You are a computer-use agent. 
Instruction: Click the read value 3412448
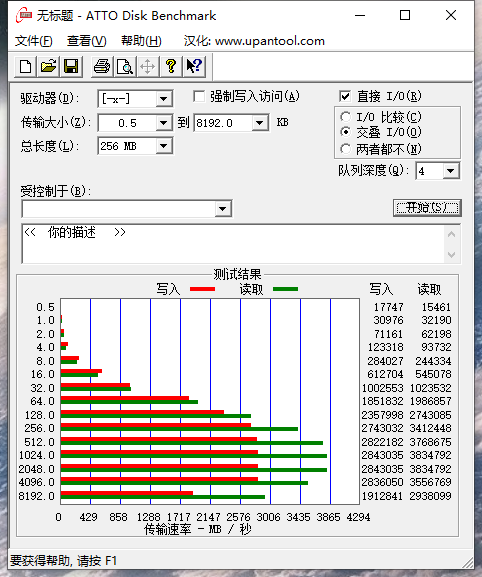430,428
